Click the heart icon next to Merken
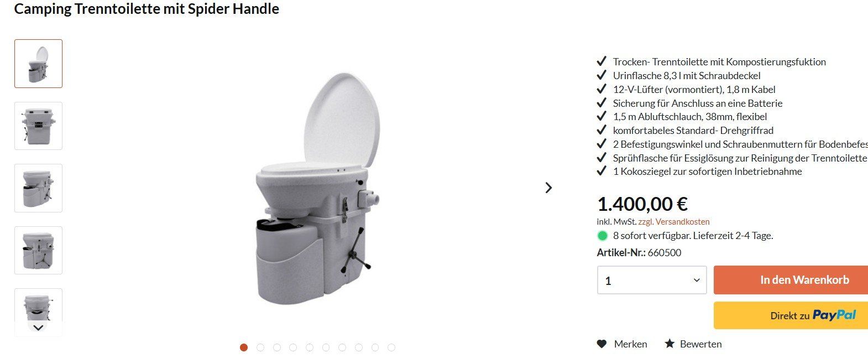 [602, 344]
